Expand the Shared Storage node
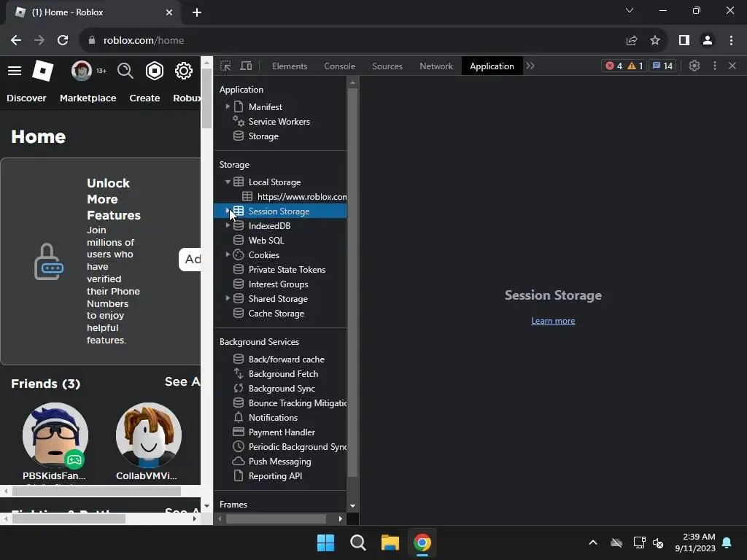 (228, 298)
